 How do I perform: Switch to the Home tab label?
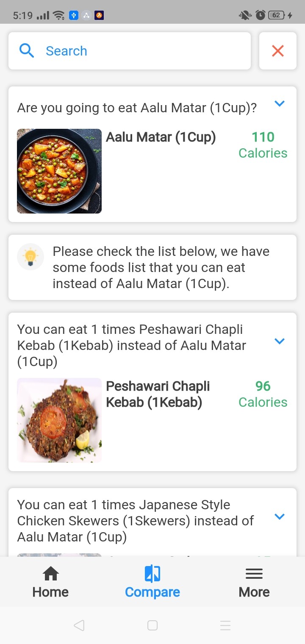coord(50,592)
